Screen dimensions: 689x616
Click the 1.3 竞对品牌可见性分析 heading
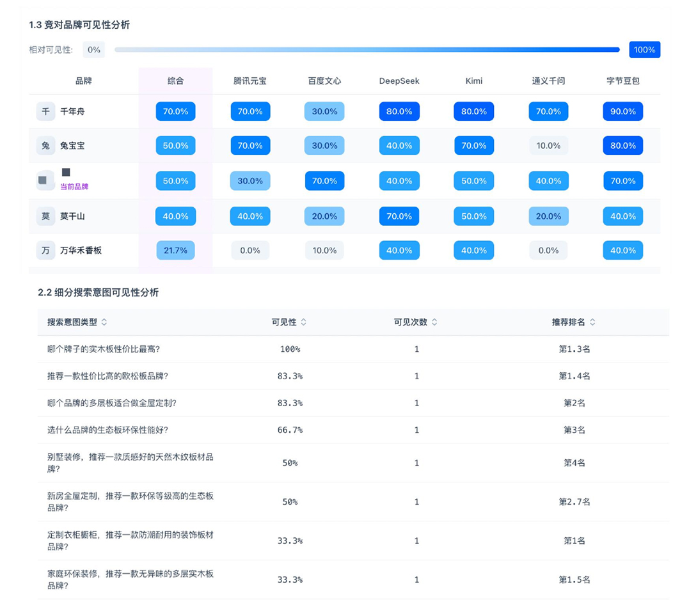click(79, 25)
